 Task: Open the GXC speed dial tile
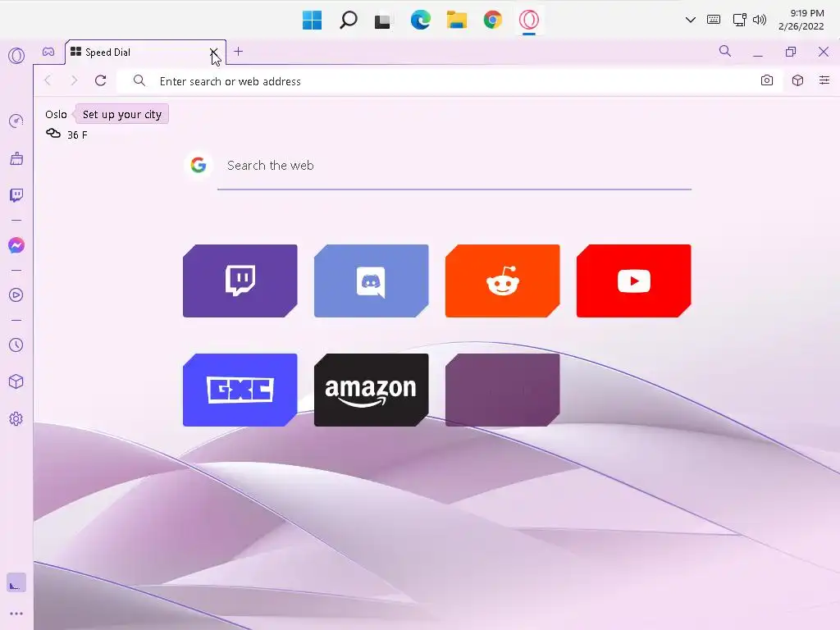pos(240,390)
